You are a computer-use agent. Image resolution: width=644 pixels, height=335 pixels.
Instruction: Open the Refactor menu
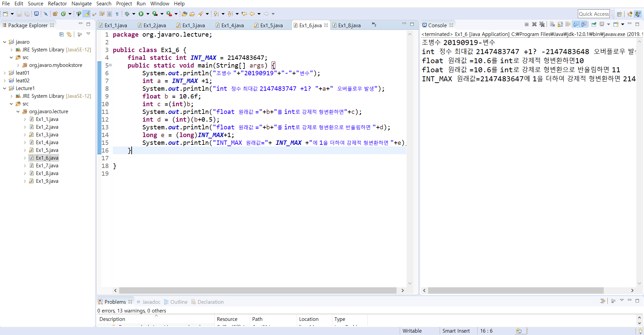[x=57, y=4]
